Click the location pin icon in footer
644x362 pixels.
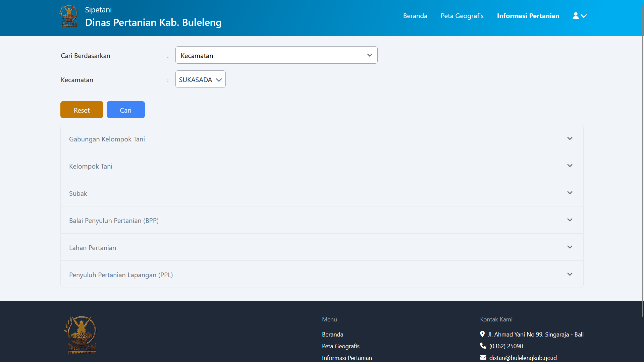(482, 334)
